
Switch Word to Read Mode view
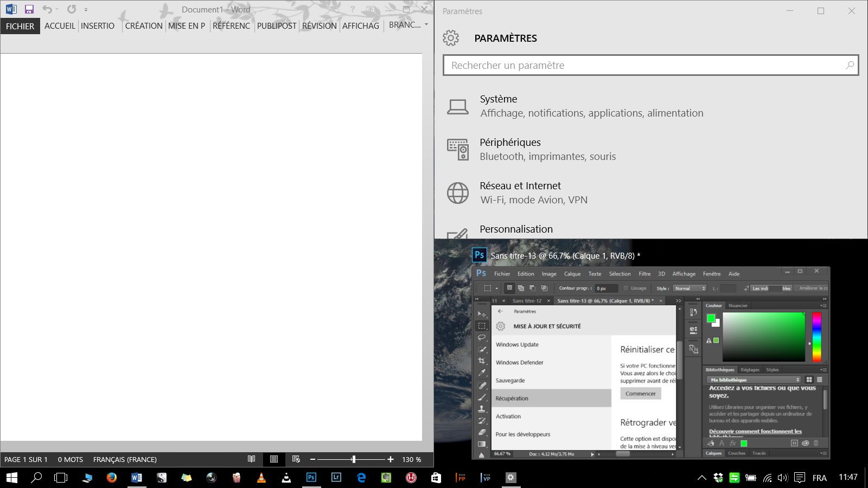pyautogui.click(x=251, y=459)
